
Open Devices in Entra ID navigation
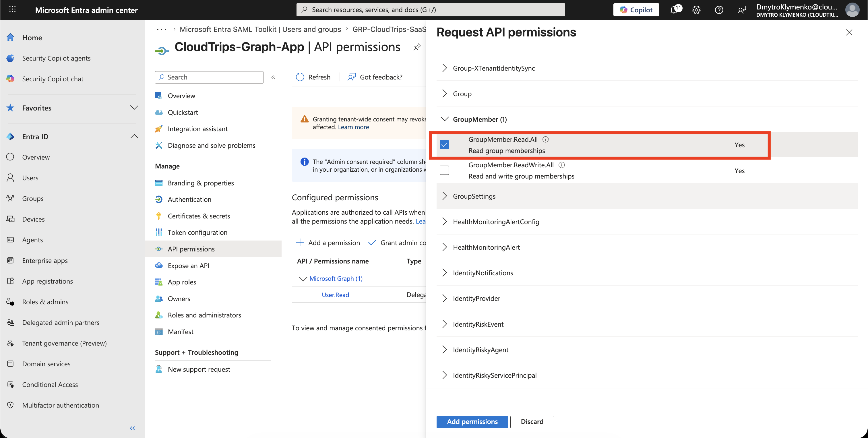33,219
